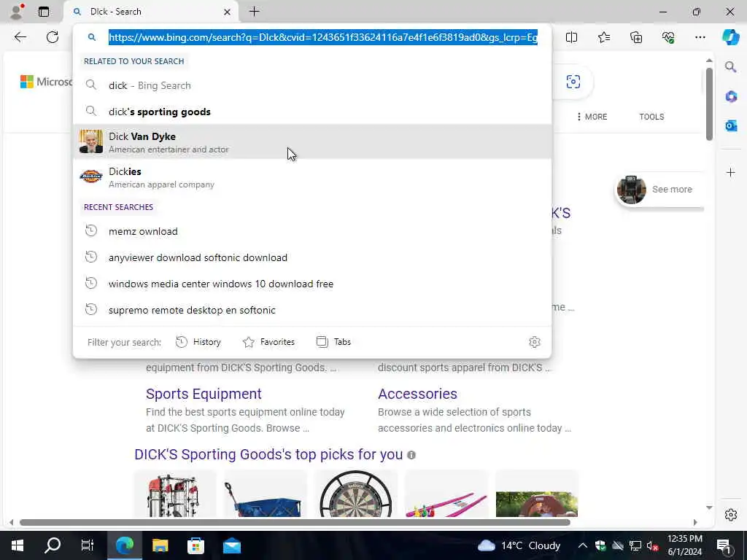Open address bar suggestion settings gear
747x560 pixels.
(x=535, y=342)
